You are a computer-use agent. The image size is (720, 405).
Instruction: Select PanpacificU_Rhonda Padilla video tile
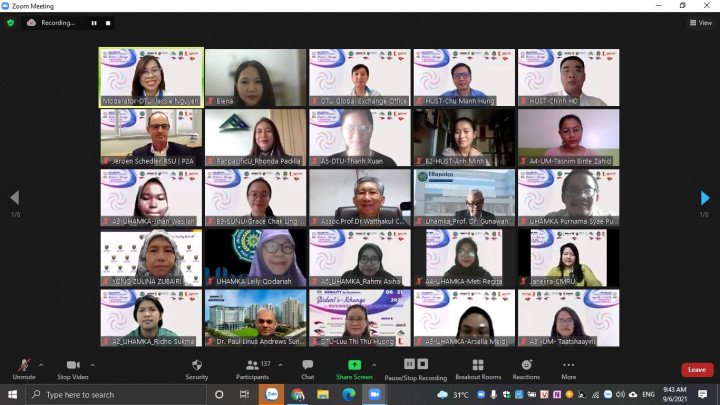pos(255,138)
